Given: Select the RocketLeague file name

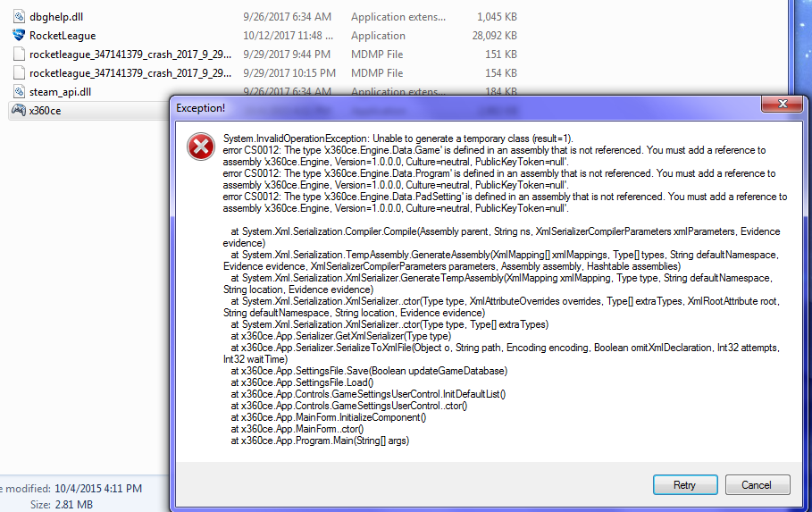Looking at the screenshot, I should [63, 36].
